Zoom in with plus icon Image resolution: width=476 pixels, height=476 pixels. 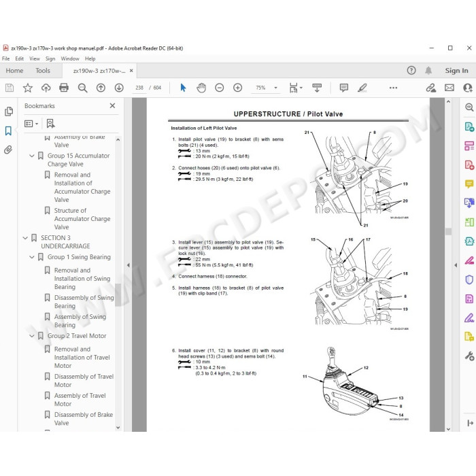[238, 88]
